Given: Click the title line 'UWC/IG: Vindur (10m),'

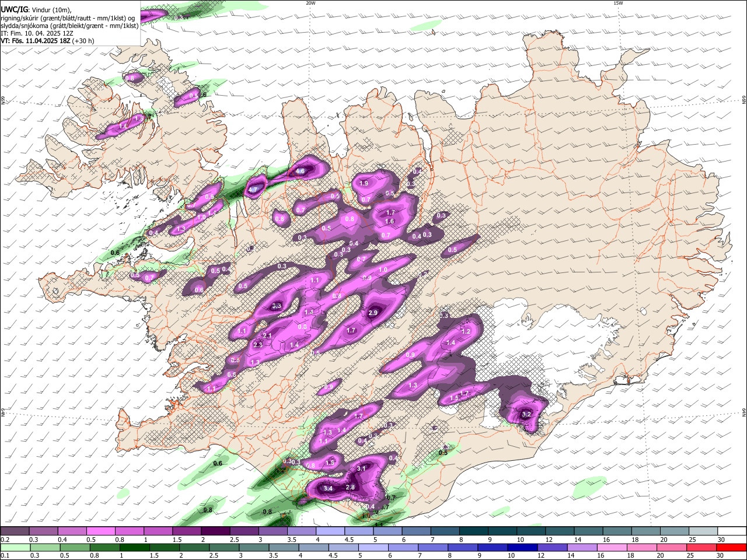Looking at the screenshot, I should (x=36, y=10).
